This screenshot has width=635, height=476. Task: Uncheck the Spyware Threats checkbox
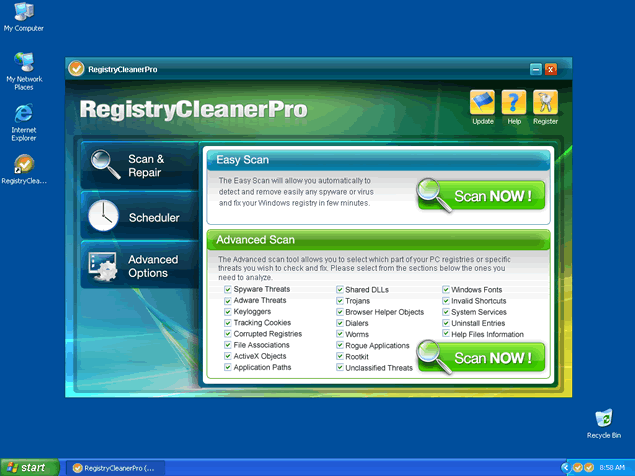coord(228,289)
